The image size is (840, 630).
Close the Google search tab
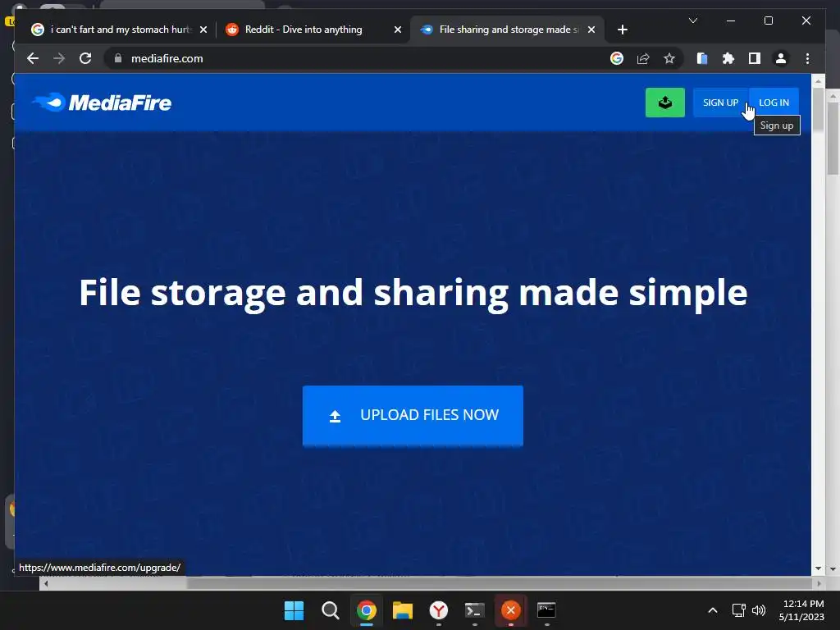click(203, 30)
